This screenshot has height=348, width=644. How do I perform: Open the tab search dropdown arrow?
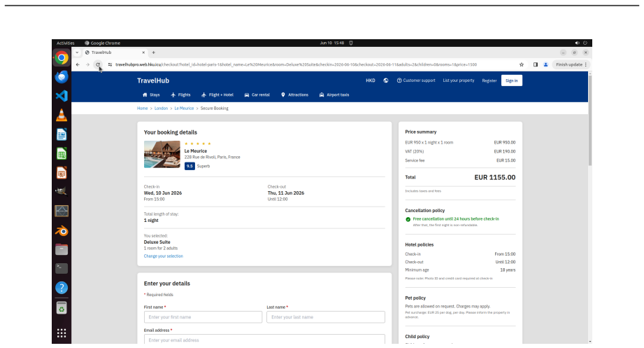coord(77,53)
